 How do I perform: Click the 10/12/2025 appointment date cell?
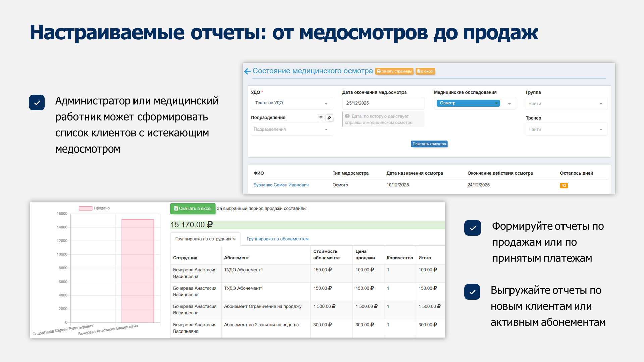click(x=397, y=185)
